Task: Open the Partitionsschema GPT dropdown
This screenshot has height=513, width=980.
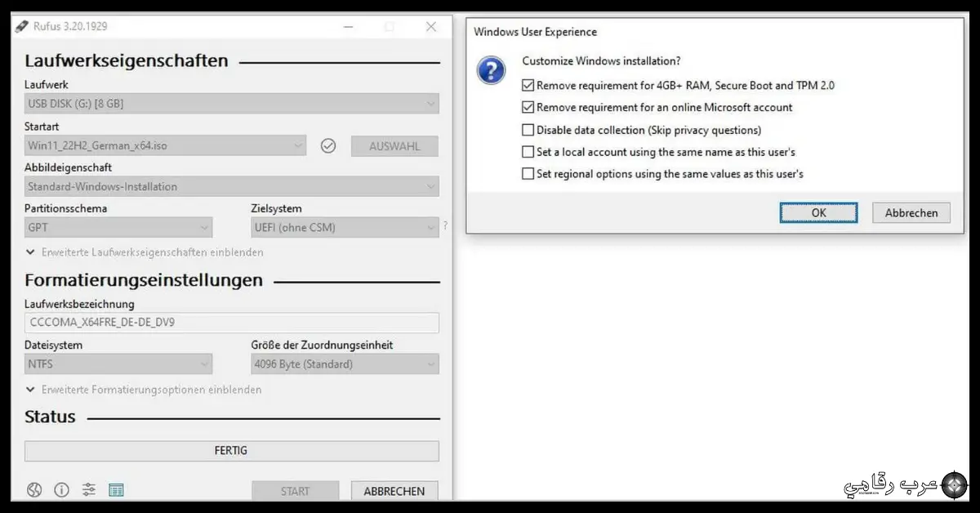Action: (x=118, y=227)
